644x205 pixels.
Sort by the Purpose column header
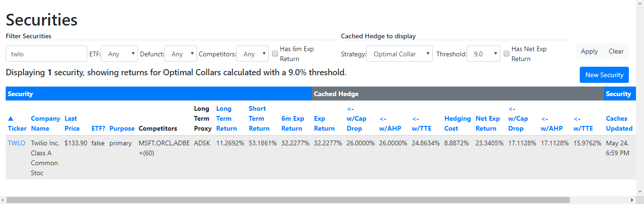(122, 128)
